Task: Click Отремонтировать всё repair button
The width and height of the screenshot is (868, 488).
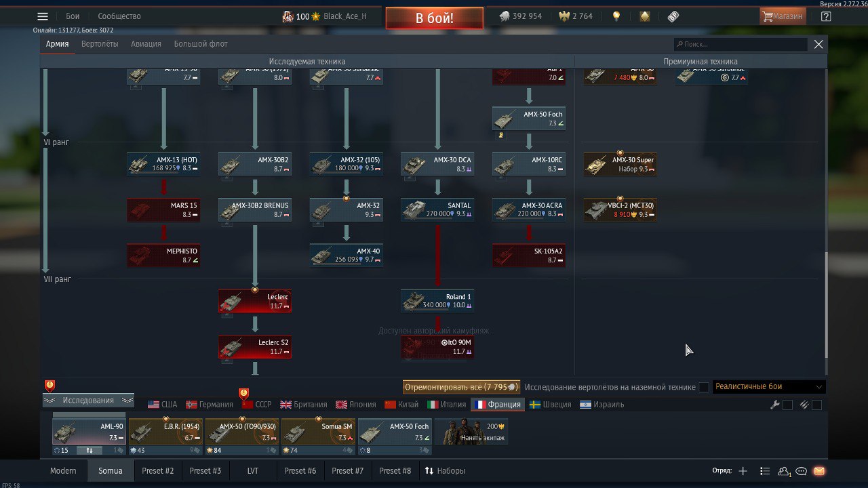Action: 461,387
